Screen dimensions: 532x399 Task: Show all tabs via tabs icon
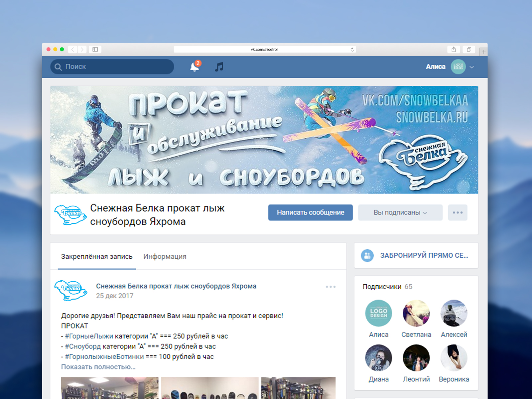[469, 50]
